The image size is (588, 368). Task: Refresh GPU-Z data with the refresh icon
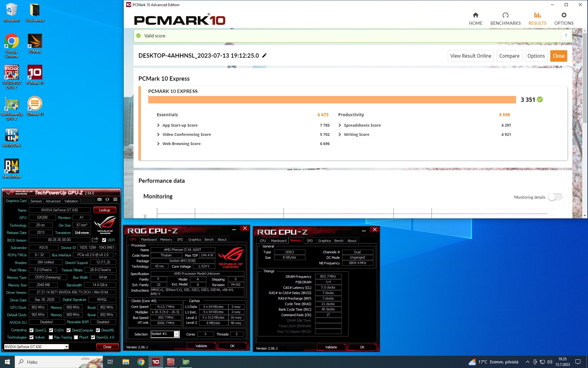click(x=107, y=199)
